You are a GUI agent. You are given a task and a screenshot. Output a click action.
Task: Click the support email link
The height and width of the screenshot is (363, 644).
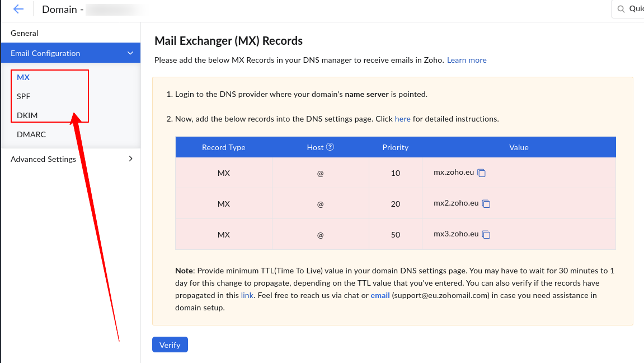coord(380,295)
